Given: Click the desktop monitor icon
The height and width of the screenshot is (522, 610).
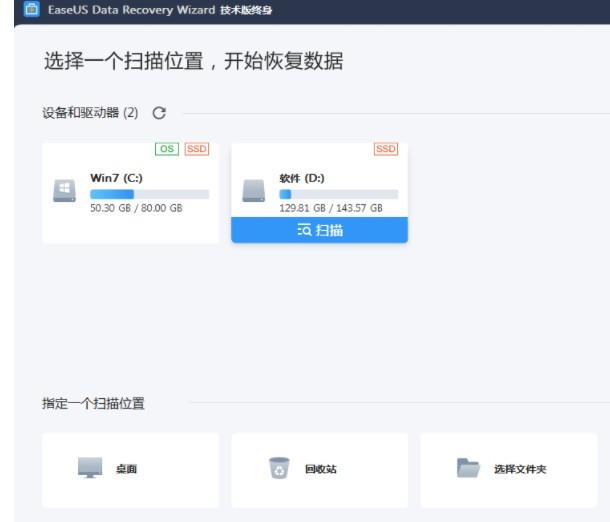Looking at the screenshot, I should [x=90, y=468].
